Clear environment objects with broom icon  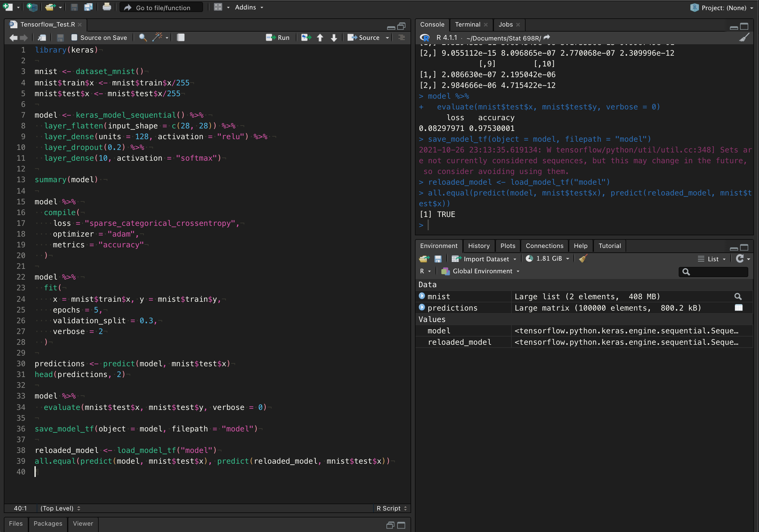click(583, 258)
